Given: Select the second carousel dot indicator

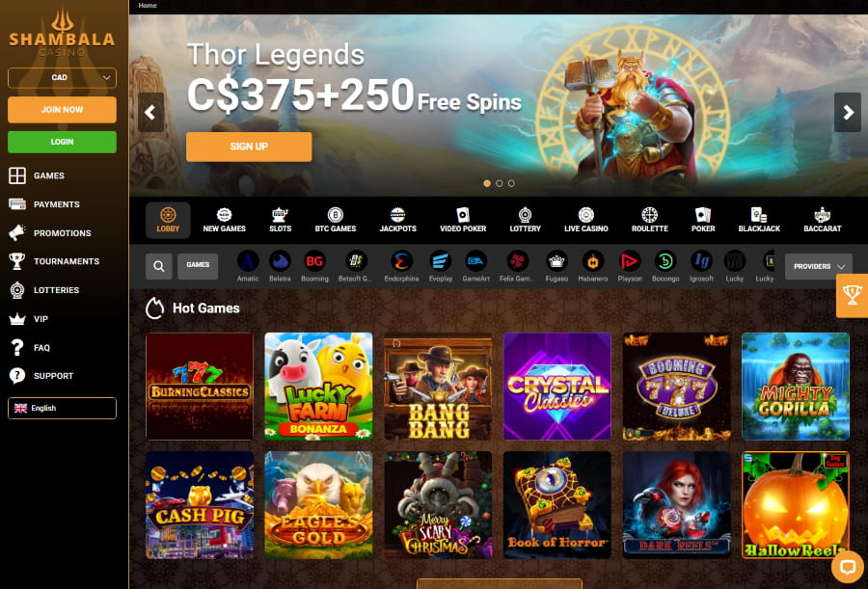Looking at the screenshot, I should point(500,183).
